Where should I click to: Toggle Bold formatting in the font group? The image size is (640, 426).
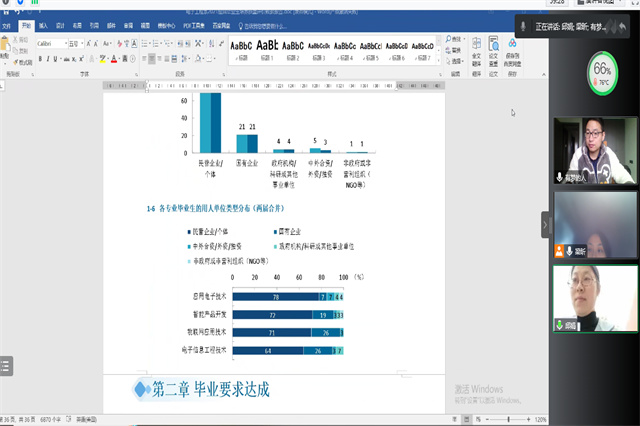(40, 57)
